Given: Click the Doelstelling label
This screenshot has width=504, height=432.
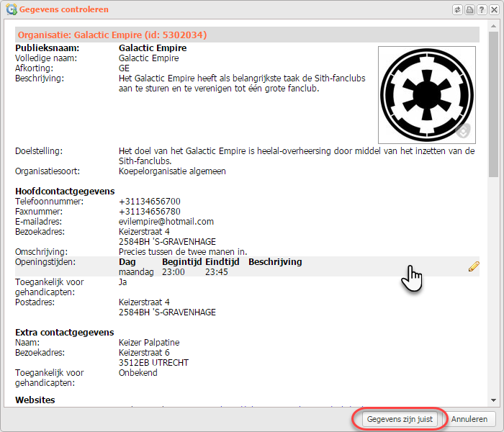Looking at the screenshot, I should pos(39,151).
